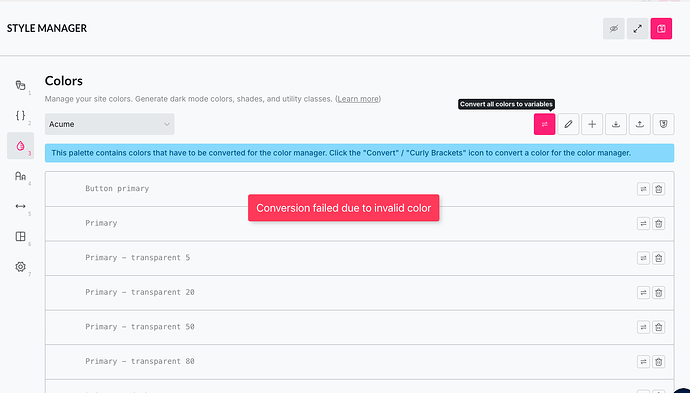This screenshot has height=393, width=690.
Task: Convert Primary – transparent 80 color
Action: click(643, 362)
